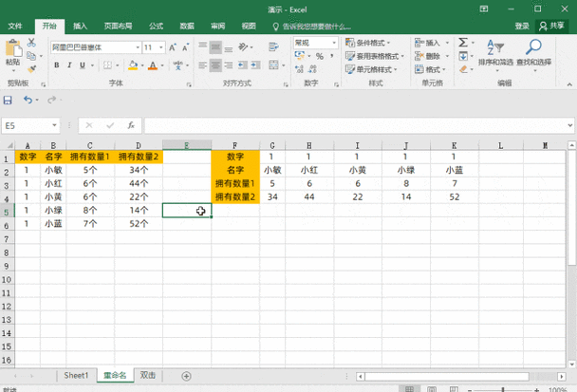Click Delete cells button
The image size is (577, 392).
(428, 56)
